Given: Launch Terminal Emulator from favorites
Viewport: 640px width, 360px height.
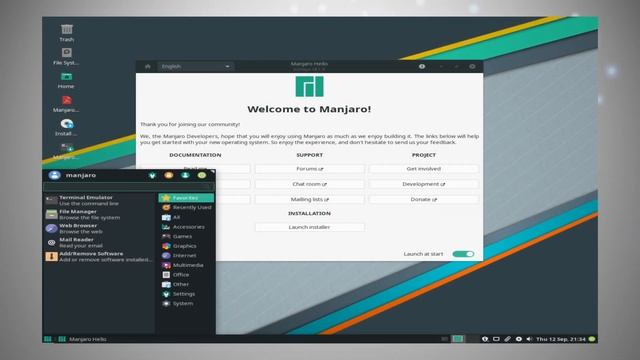Looking at the screenshot, I should [99, 200].
